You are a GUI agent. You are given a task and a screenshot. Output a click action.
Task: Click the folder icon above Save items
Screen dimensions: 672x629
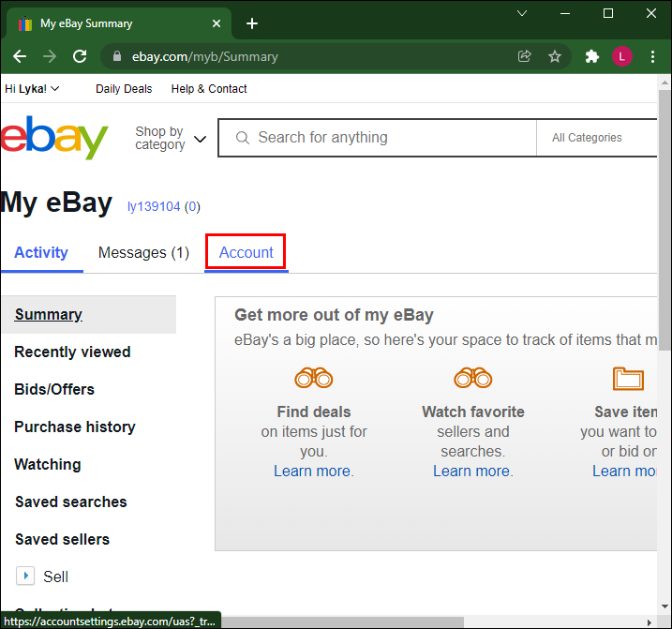tap(628, 379)
